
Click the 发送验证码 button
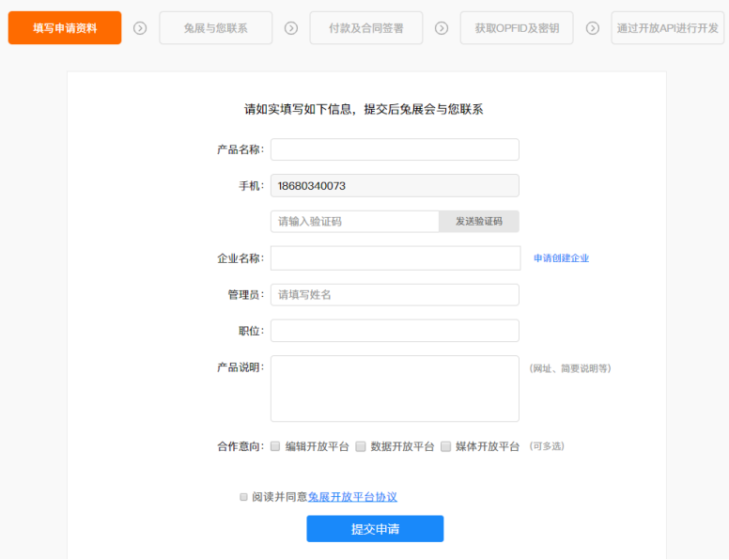(x=479, y=222)
